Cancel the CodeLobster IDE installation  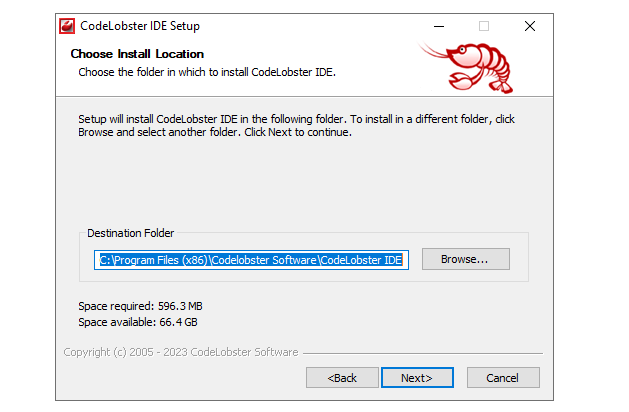503,377
